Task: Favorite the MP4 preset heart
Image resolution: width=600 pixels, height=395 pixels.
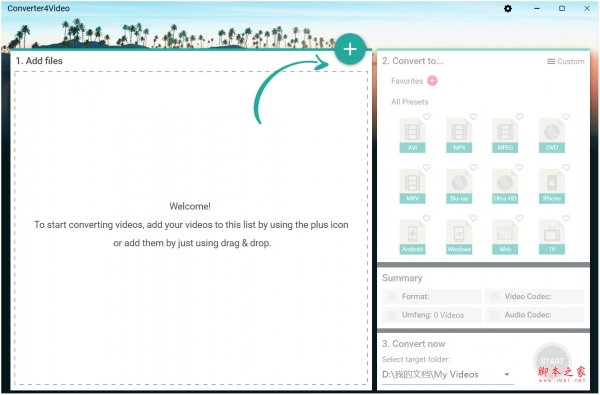Action: [473, 117]
